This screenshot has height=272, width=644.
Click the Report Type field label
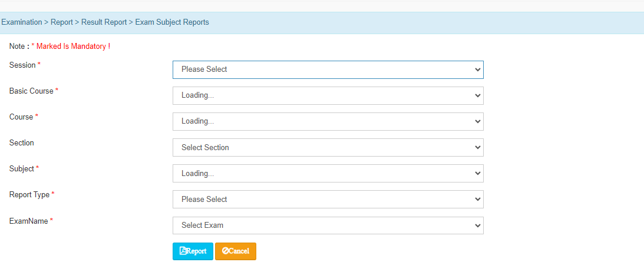click(29, 194)
